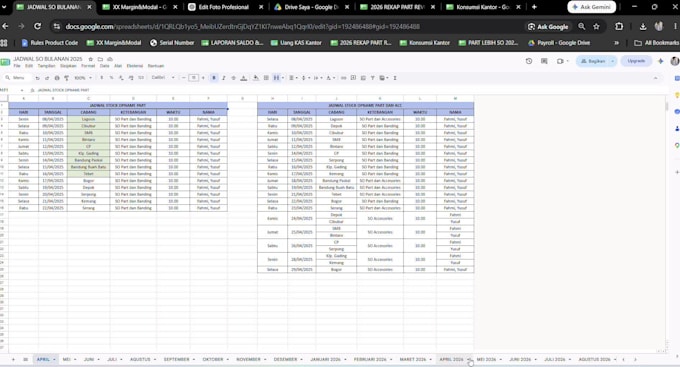Open Keep notes in side panel

677,95
